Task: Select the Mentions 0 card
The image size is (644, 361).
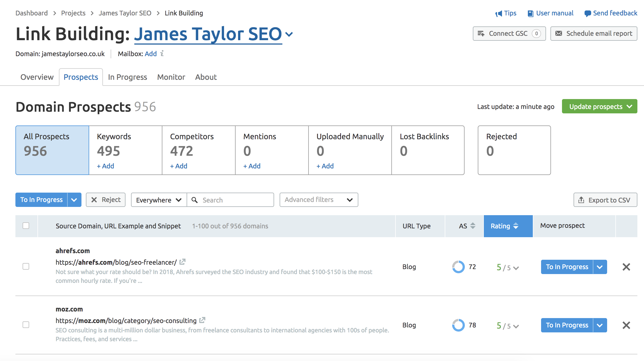Action: 272,150
